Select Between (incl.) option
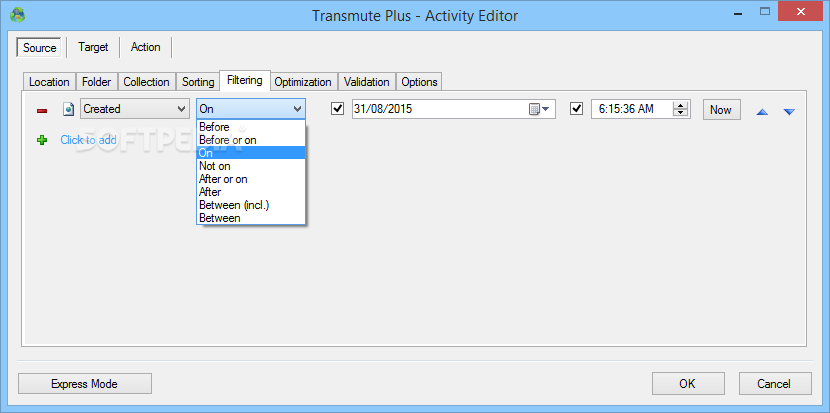 (251, 205)
